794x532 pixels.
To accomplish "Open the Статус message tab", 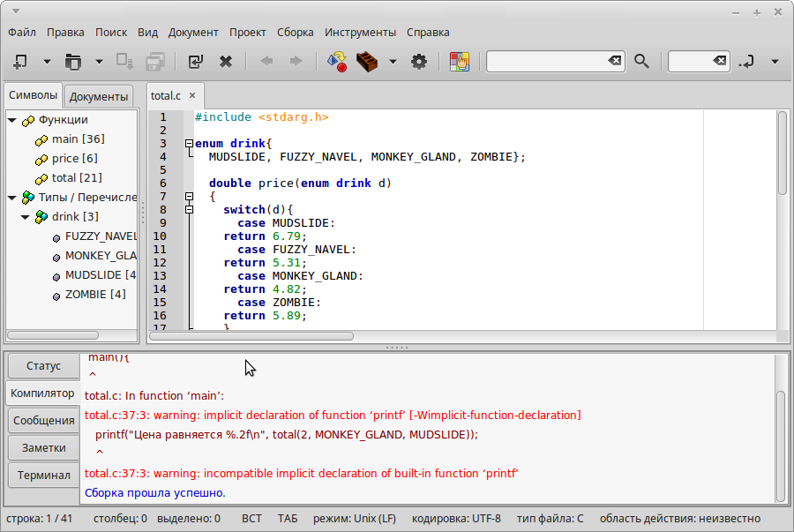I will (43, 366).
